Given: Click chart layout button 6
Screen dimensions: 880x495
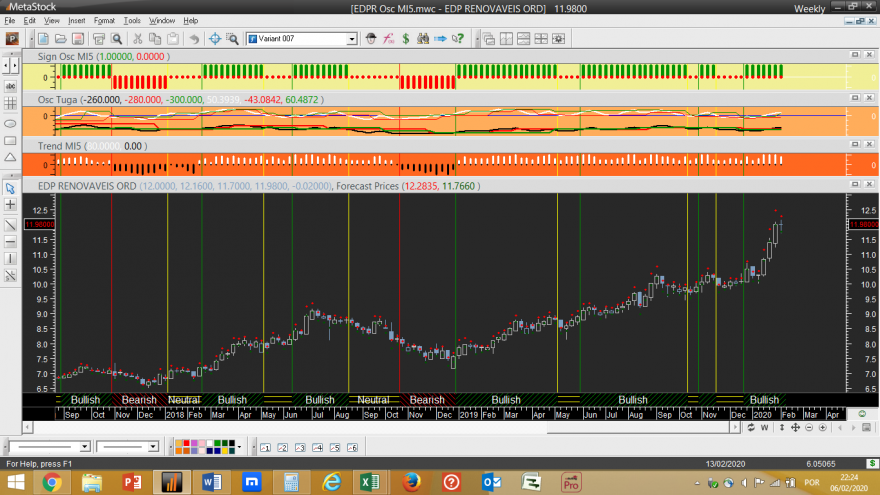Looking at the screenshot, I should coord(352,447).
